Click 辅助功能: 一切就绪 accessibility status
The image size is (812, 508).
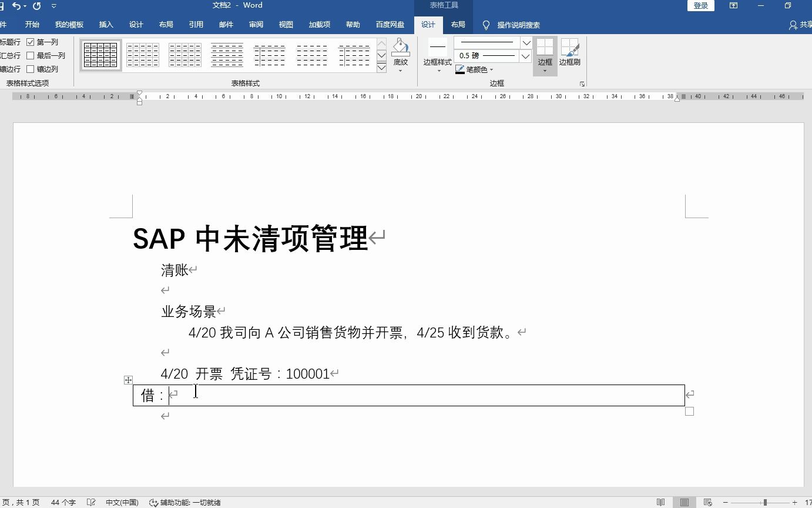[x=185, y=503]
